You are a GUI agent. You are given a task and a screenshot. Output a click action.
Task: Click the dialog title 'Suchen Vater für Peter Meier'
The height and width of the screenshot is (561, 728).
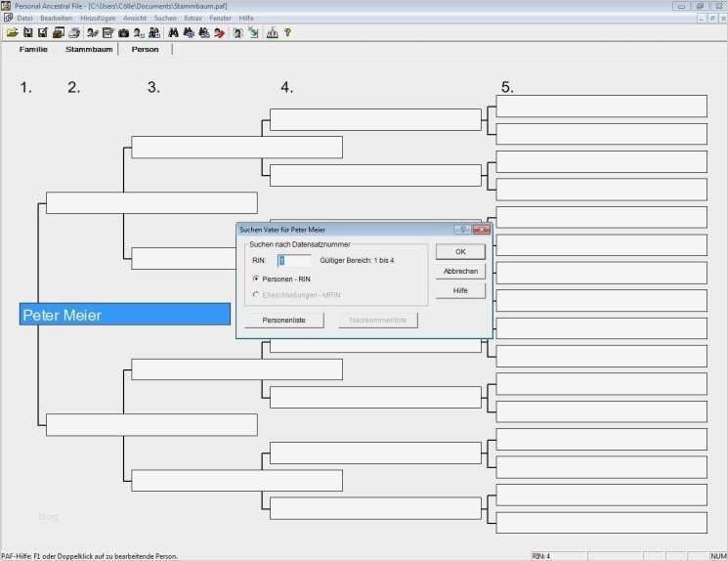click(282, 230)
